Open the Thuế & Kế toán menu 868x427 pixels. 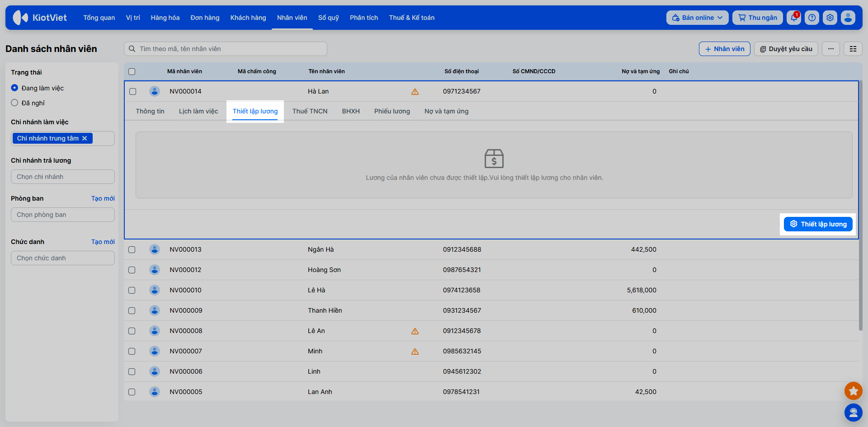pyautogui.click(x=412, y=18)
